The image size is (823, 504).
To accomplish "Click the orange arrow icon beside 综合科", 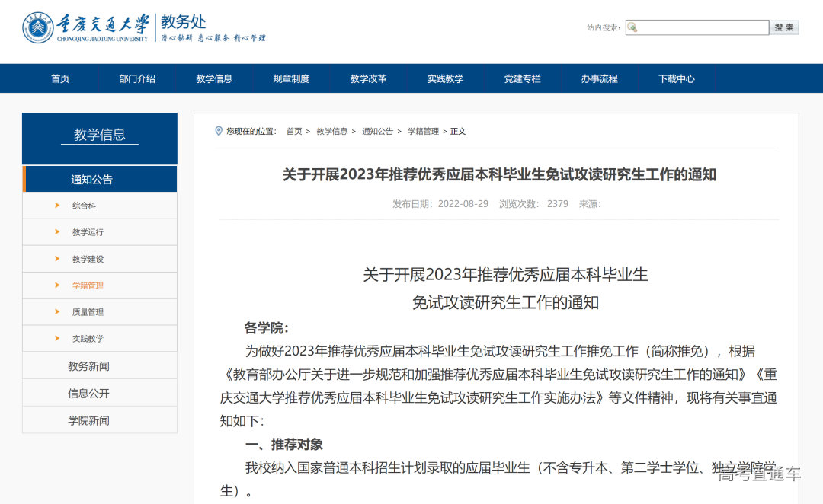I will click(55, 206).
